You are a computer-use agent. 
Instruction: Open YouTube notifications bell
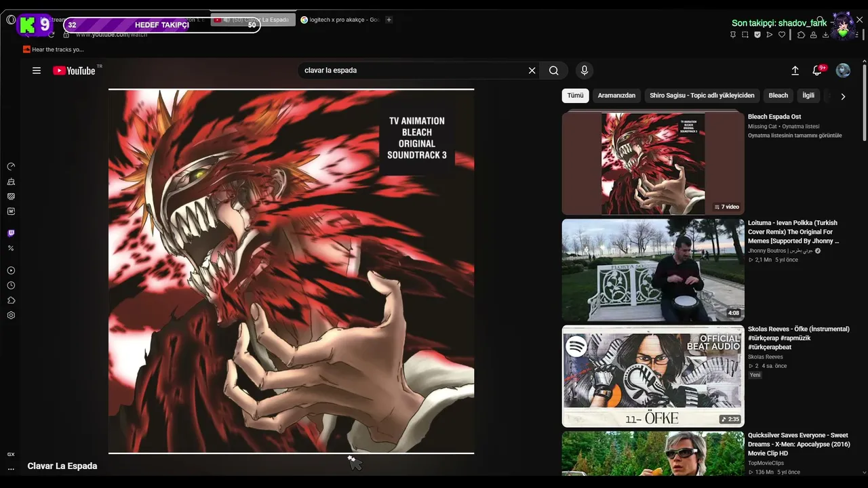point(817,70)
